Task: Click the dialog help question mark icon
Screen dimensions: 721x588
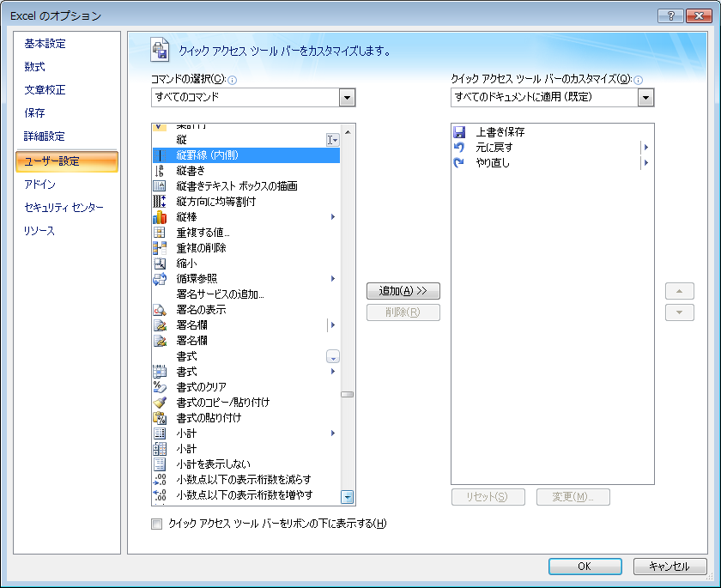Action: pos(671,15)
